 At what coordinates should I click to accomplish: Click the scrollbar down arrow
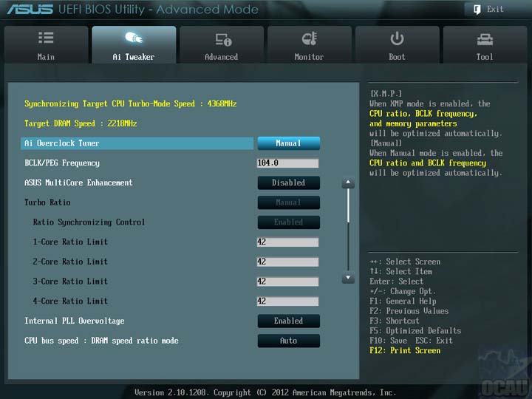click(x=348, y=278)
